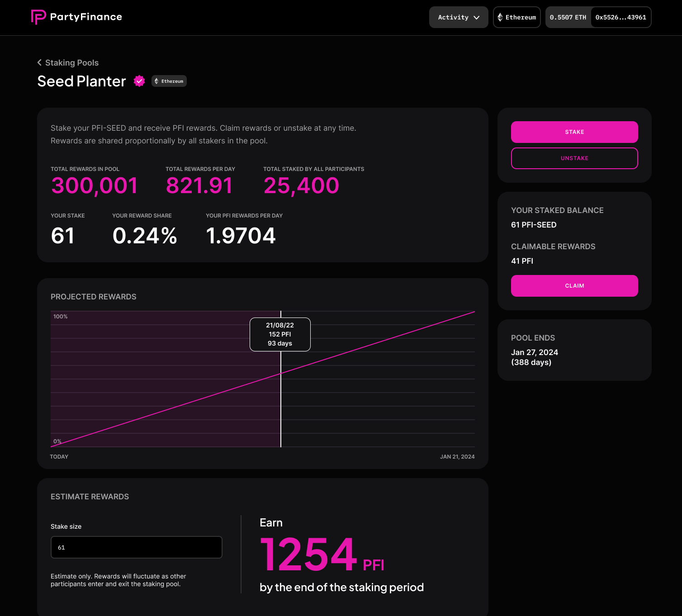Click the Stake size input field
This screenshot has height=616, width=682.
[137, 547]
